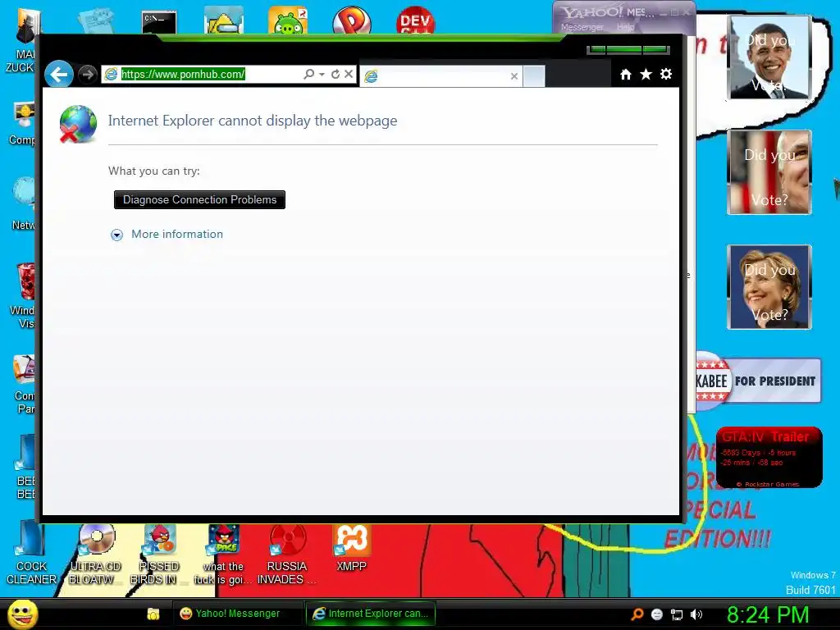840x630 pixels.
Task: Open the Recycle Bin desktop icon
Action: [24, 281]
